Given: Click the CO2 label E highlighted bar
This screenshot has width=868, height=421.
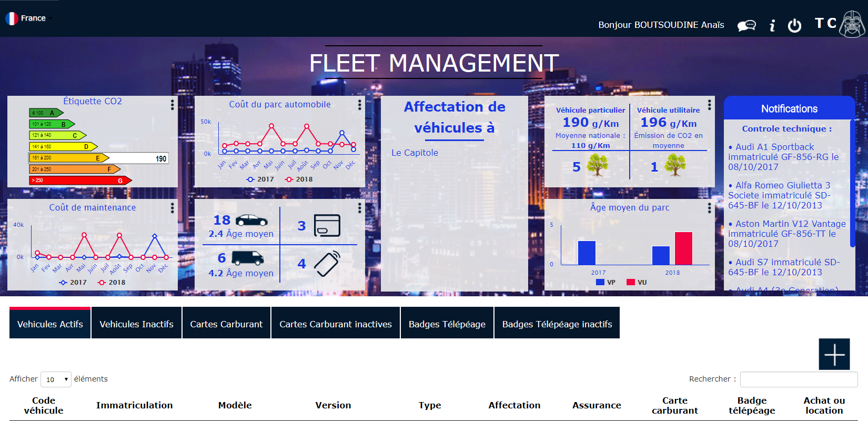Looking at the screenshot, I should (69, 158).
